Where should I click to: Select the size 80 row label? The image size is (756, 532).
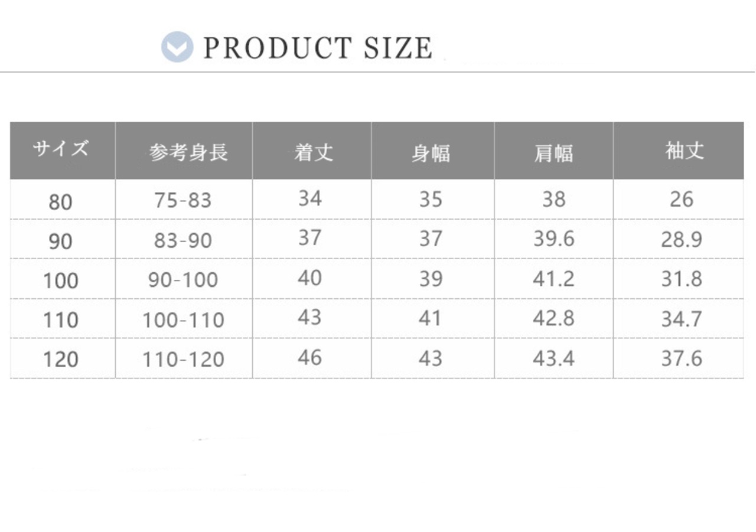coord(60,203)
